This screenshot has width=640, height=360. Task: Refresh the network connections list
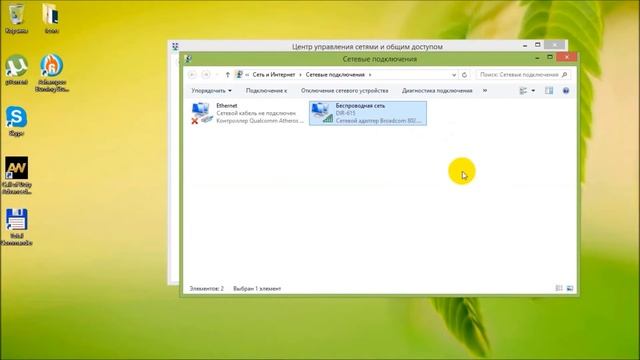tap(464, 75)
